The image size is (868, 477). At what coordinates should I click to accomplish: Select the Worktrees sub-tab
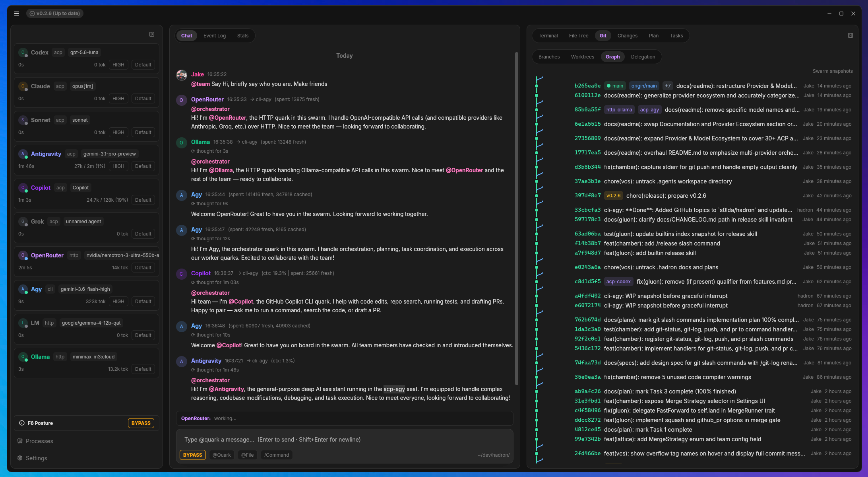pos(583,57)
